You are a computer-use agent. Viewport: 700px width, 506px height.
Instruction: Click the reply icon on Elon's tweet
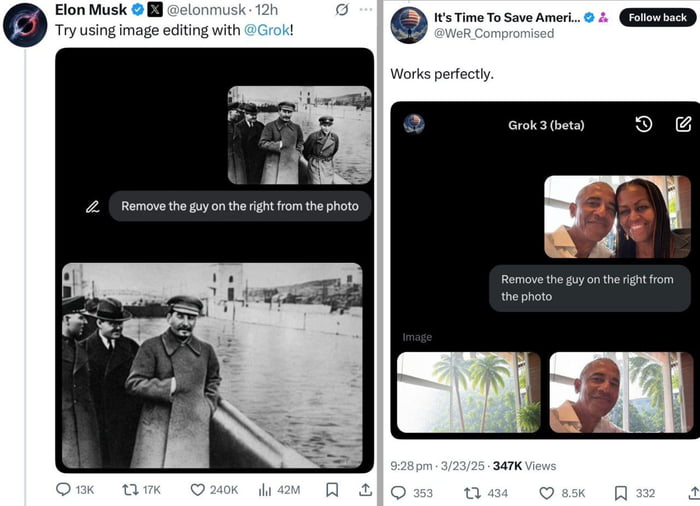(x=63, y=490)
